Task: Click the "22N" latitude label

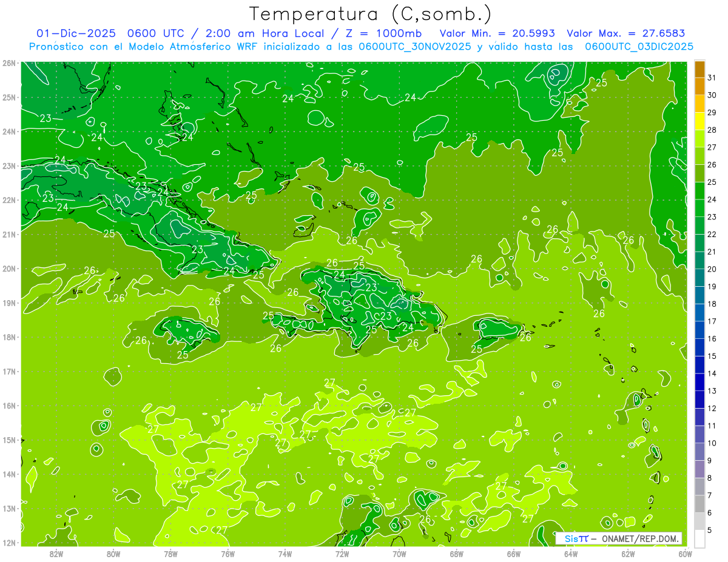Action: [9, 200]
